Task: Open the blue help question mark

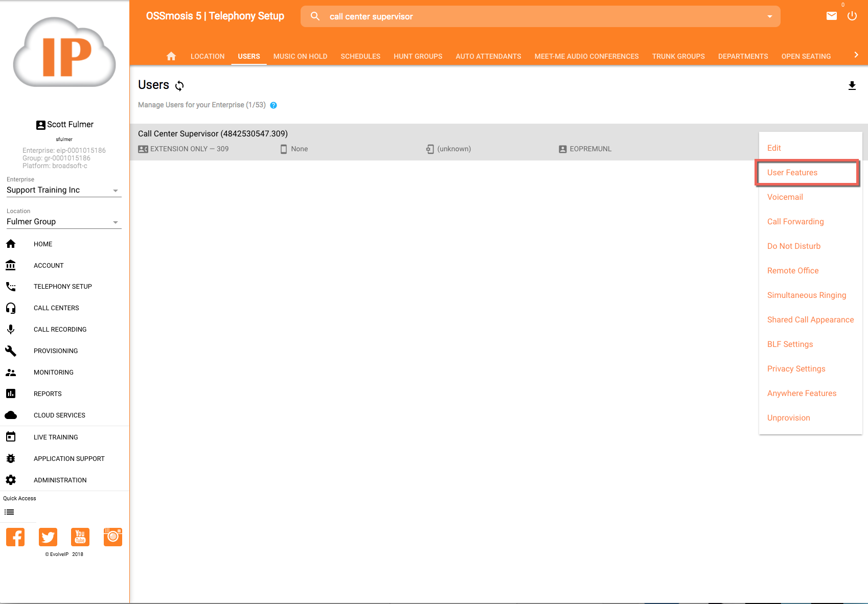Action: coord(273,105)
